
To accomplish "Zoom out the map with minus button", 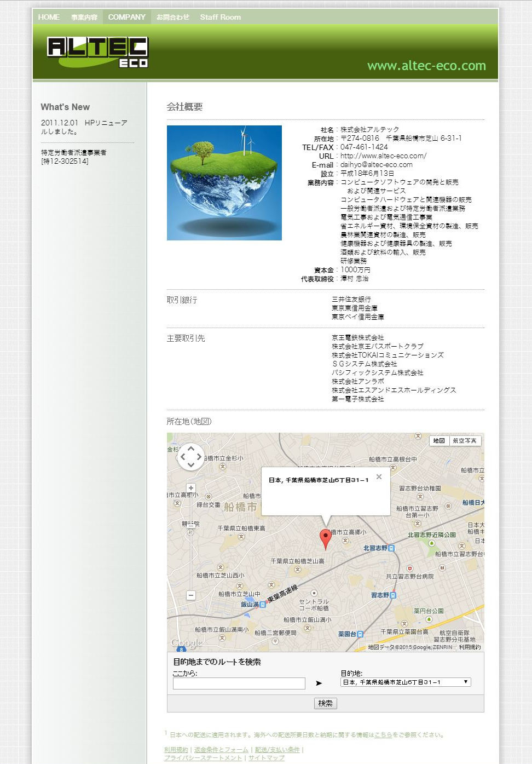I will pyautogui.click(x=191, y=595).
